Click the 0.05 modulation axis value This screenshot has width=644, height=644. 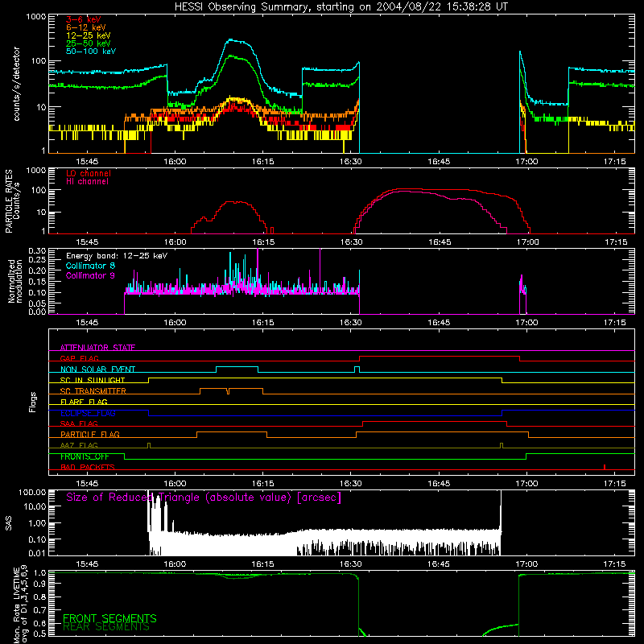37,303
